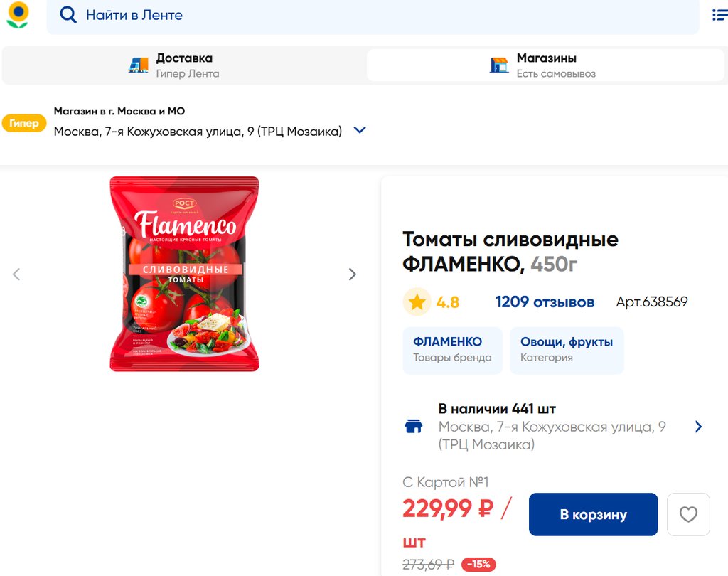Expand the store address dropdown
This screenshot has width=728, height=576.
coord(360,131)
